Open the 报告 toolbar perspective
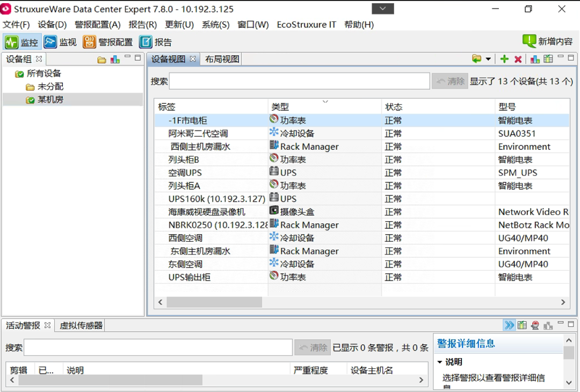 click(155, 42)
